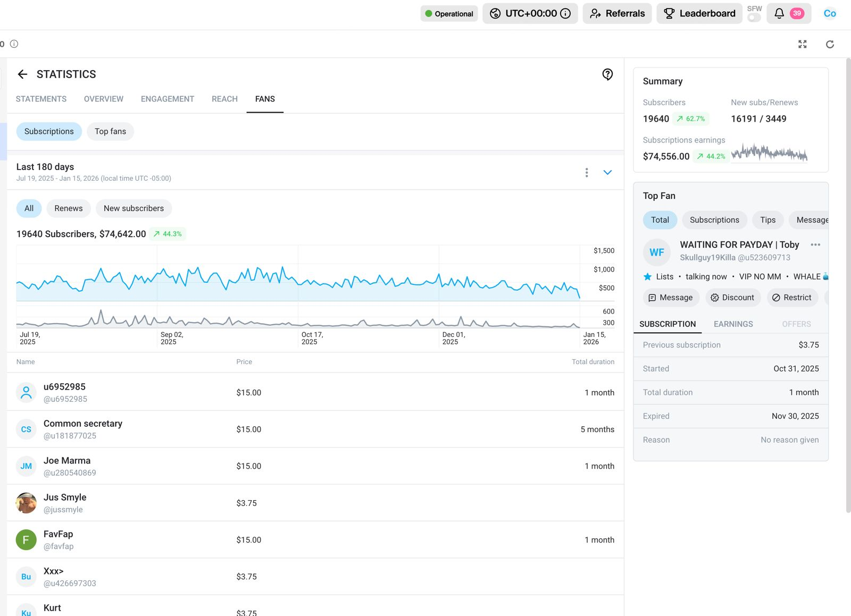
Task: Toggle the SFW switch
Action: coord(754,16)
